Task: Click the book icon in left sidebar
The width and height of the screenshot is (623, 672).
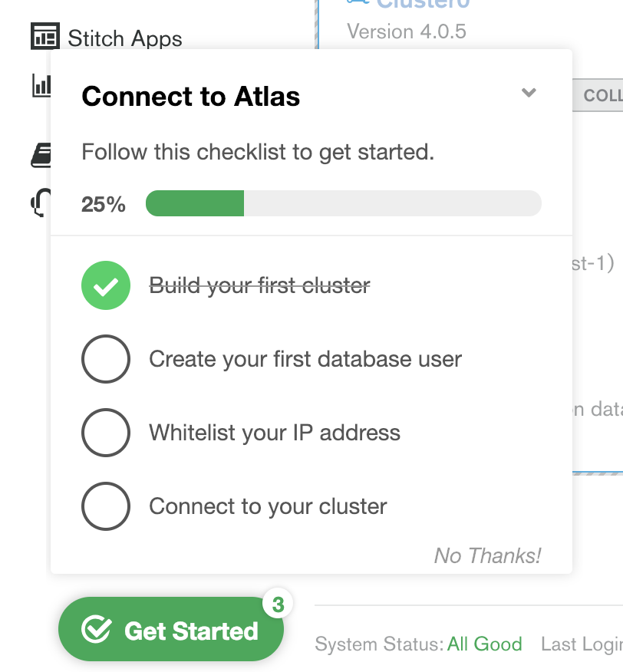Action: pos(41,156)
